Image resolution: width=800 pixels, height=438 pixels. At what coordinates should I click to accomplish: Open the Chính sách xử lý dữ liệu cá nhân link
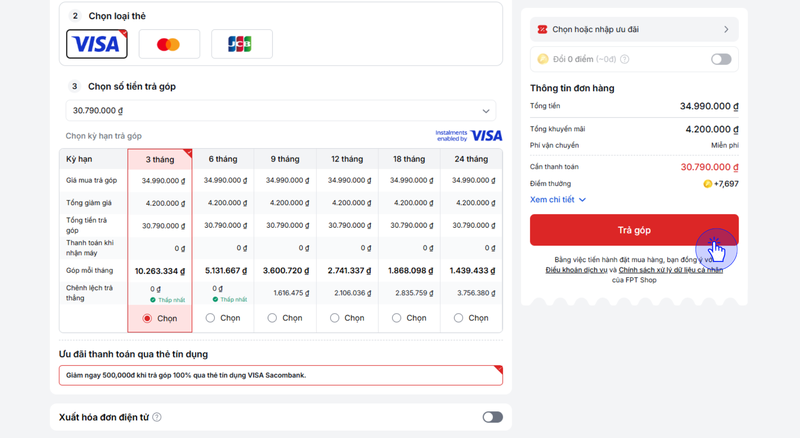tap(670, 270)
